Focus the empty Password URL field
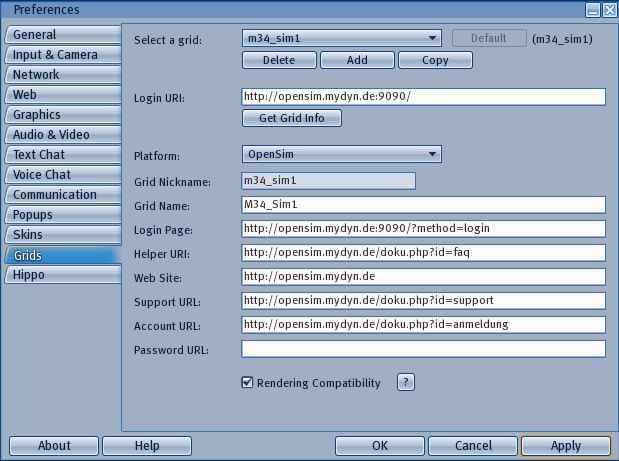 pyautogui.click(x=423, y=349)
